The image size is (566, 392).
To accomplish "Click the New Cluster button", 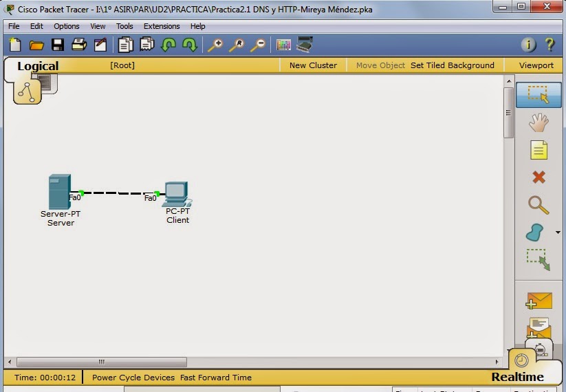I will (313, 65).
